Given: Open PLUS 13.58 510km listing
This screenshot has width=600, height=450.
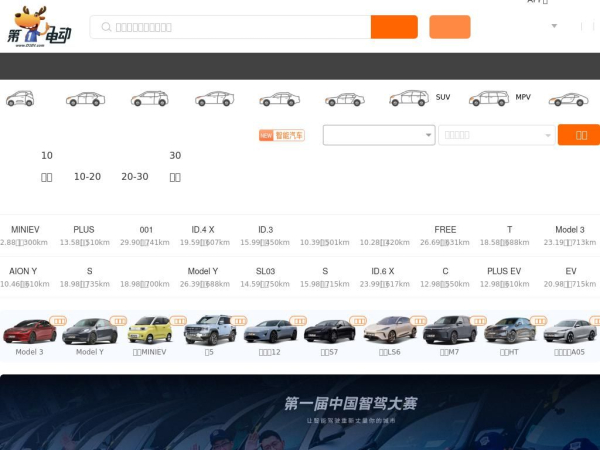Looking at the screenshot, I should point(84,235).
